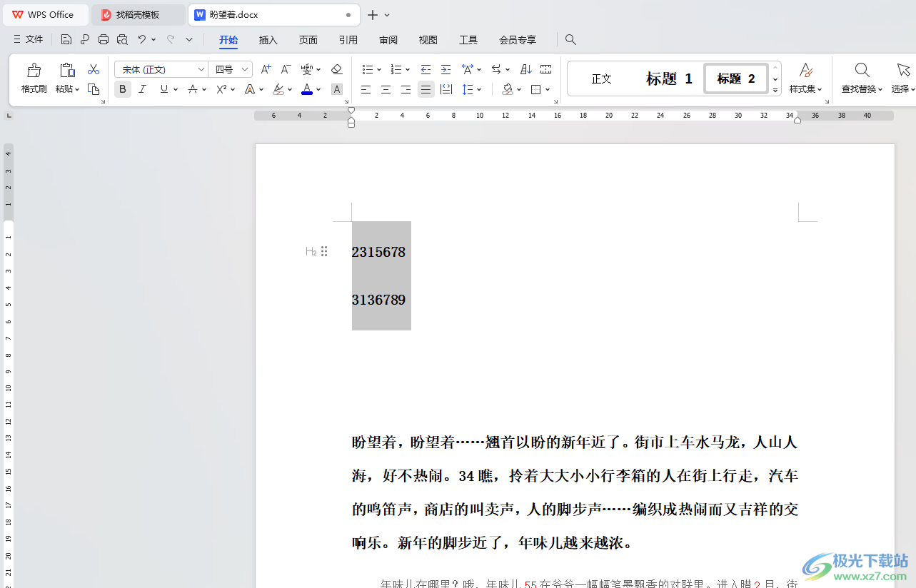Screen dimensions: 916x588
Task: Open the font name dropdown 宋体 (正文)
Action: click(201, 69)
